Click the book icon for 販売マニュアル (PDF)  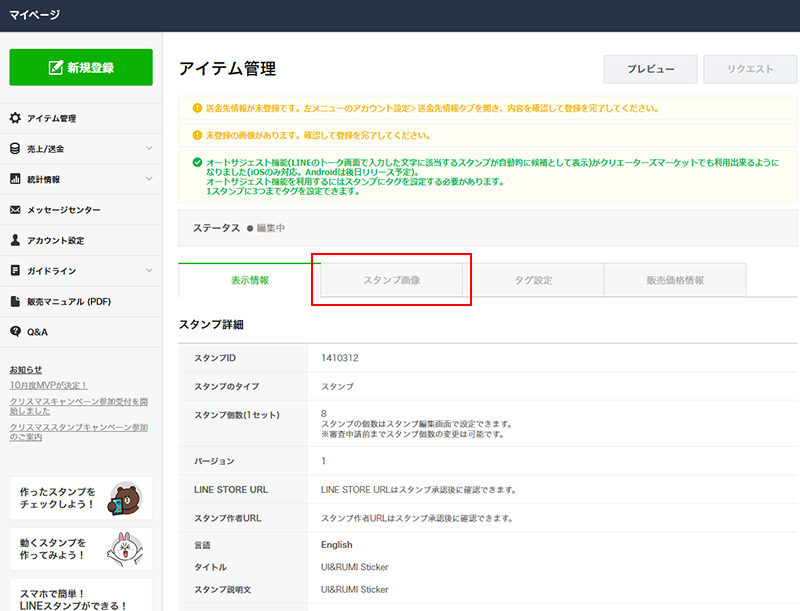[15, 301]
